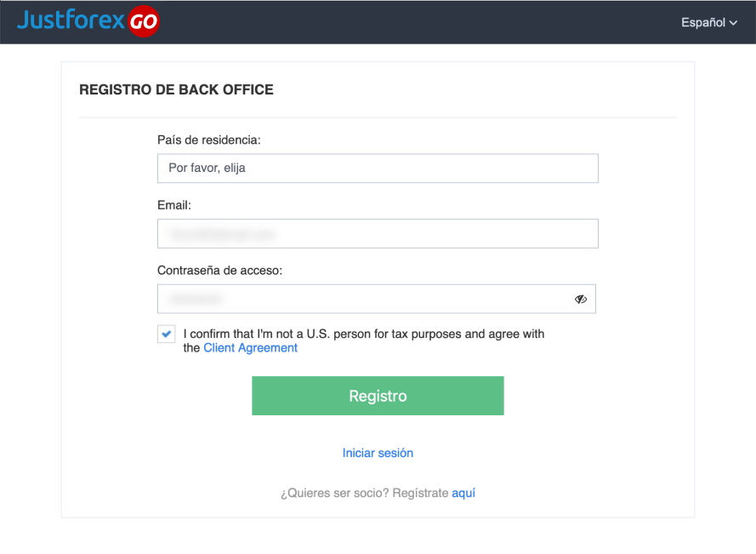Click the Por favor, elija placeholder text
The height and width of the screenshot is (554, 756).
coord(207,168)
